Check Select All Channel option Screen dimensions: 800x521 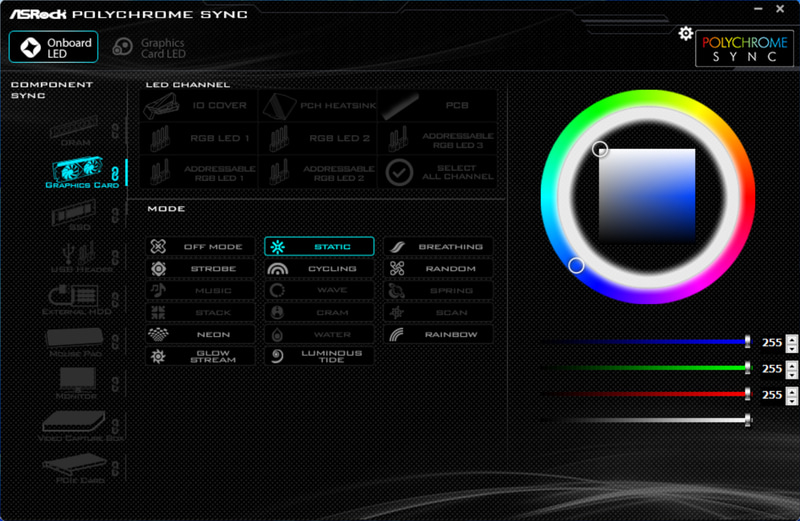[x=437, y=172]
